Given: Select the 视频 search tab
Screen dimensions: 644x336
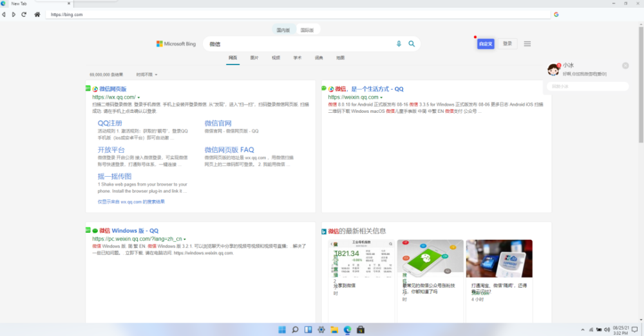Looking at the screenshot, I should [276, 58].
